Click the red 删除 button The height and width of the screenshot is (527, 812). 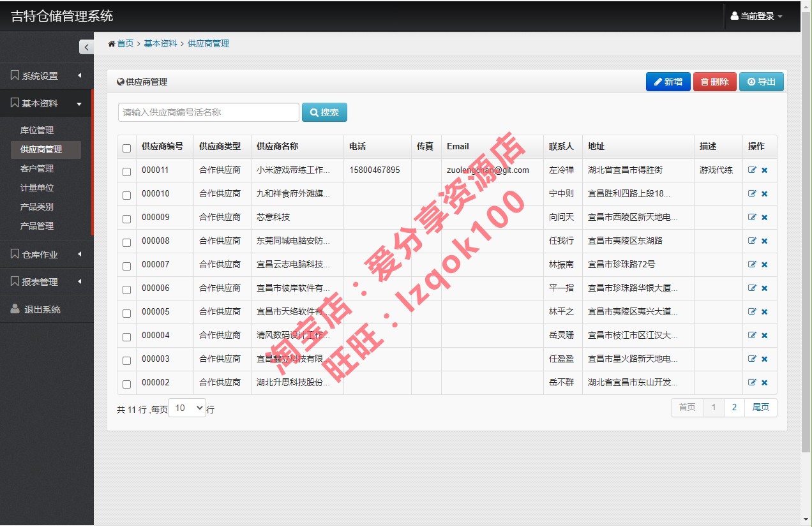pos(715,82)
